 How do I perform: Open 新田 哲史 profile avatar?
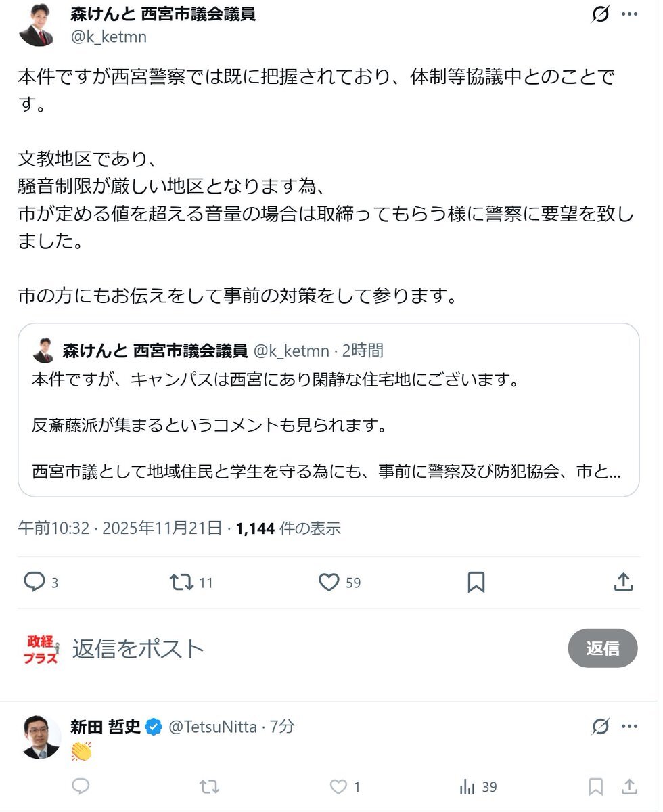41,737
